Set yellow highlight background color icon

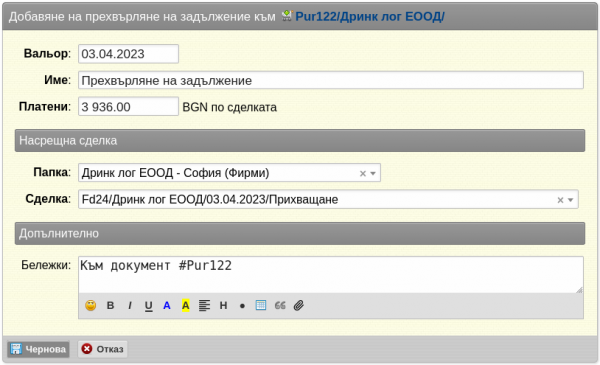[x=186, y=305]
